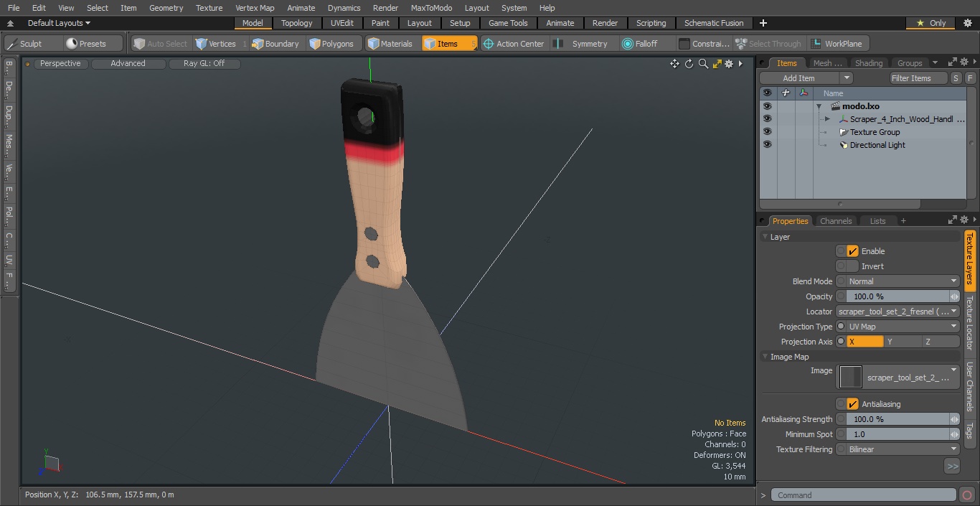Viewport: 980px width, 506px height.
Task: Collapse the modo.lxo tree node
Action: click(819, 106)
